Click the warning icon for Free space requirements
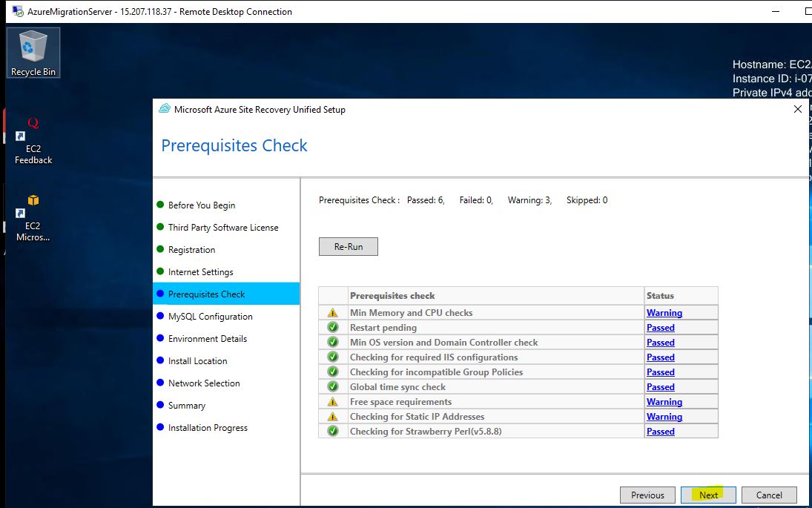812x508 pixels. pyautogui.click(x=333, y=402)
